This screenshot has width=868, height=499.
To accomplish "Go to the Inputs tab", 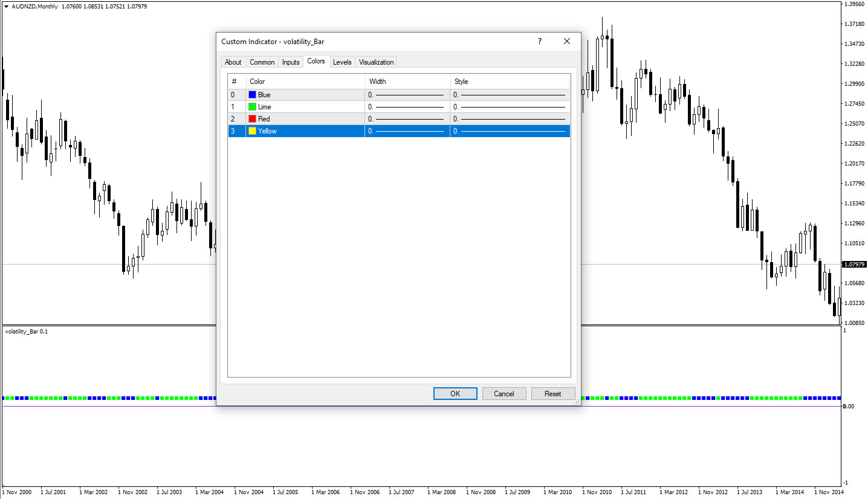I will (291, 62).
